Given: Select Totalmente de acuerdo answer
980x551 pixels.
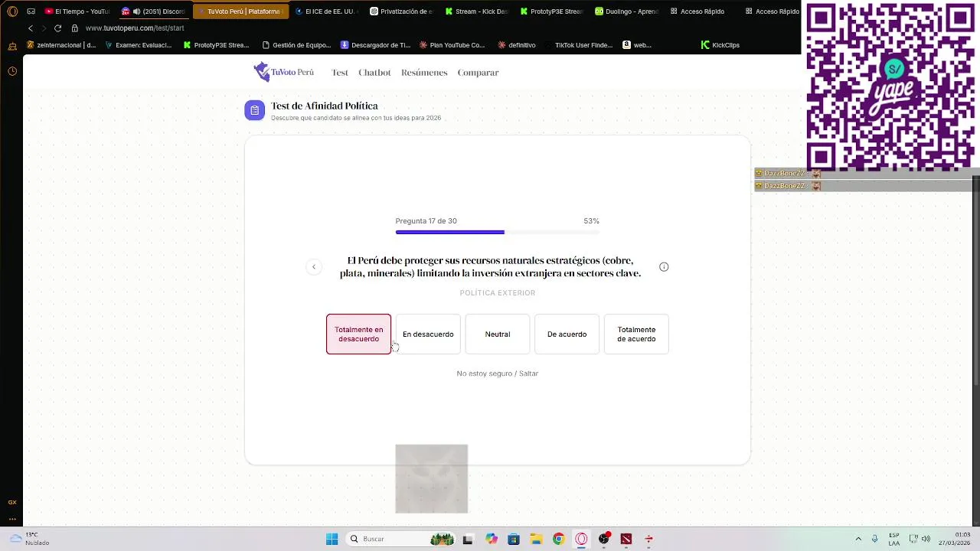Looking at the screenshot, I should (x=636, y=334).
